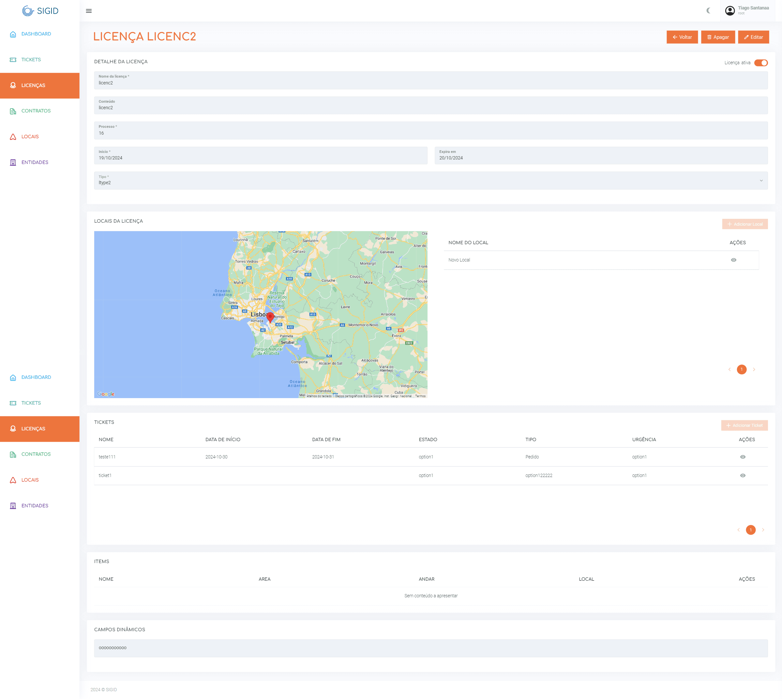
Task: Click the SIGID logo
Action: (x=40, y=11)
